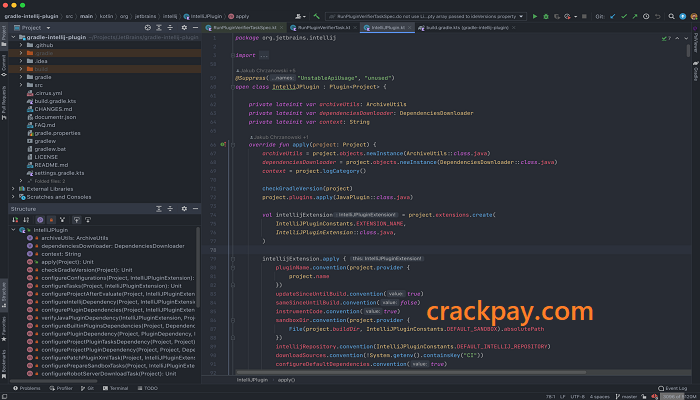Click the editor vertical scrollbar thumb
The image size is (700, 400).
688,50
